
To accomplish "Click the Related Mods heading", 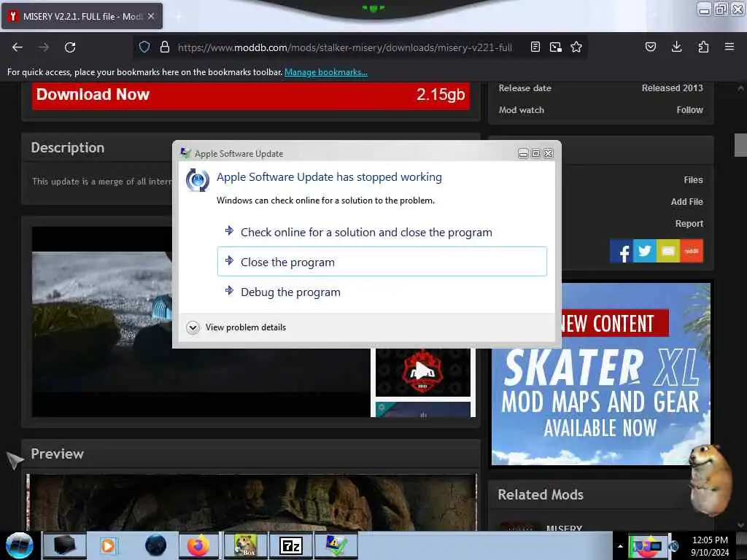I will point(541,495).
